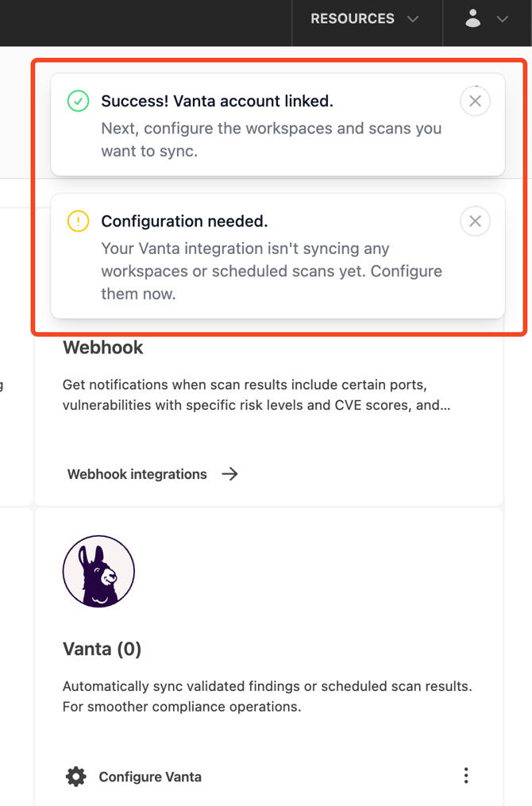Screen dimensions: 532x806
Task: Click the arrow beside Webhook integrations
Action: pyautogui.click(x=230, y=474)
